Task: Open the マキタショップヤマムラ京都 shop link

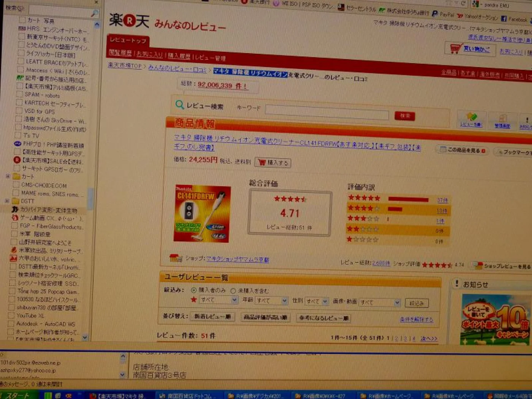Action: (x=237, y=260)
